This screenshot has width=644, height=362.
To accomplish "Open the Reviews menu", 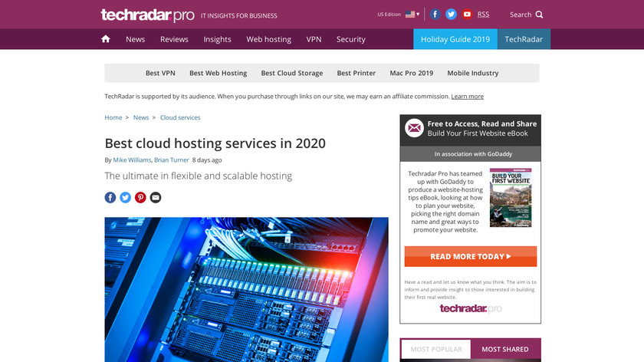I will [174, 39].
